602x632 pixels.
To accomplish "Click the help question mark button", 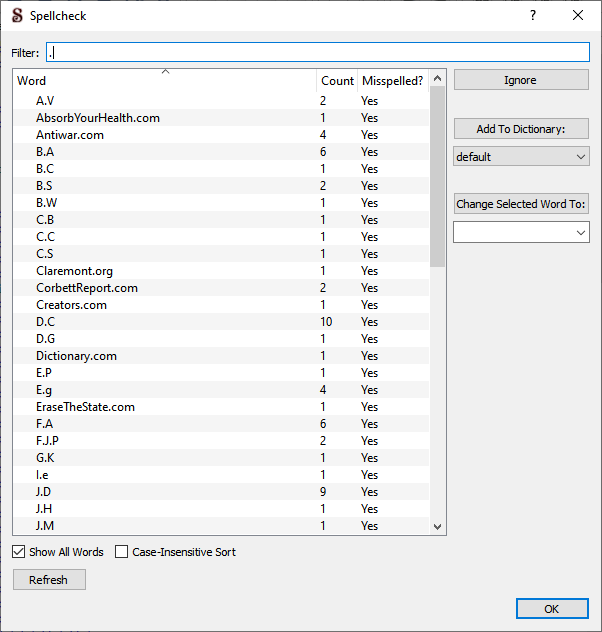I will click(x=533, y=15).
